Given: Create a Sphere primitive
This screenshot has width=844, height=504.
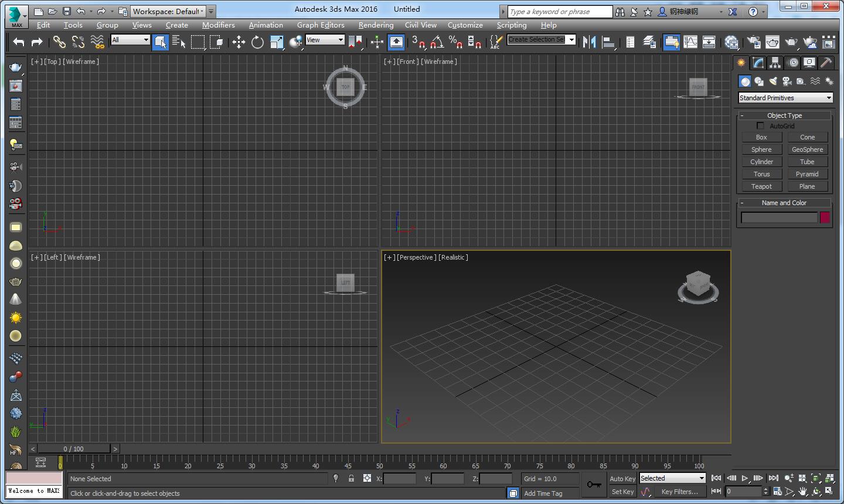Looking at the screenshot, I should 761,149.
